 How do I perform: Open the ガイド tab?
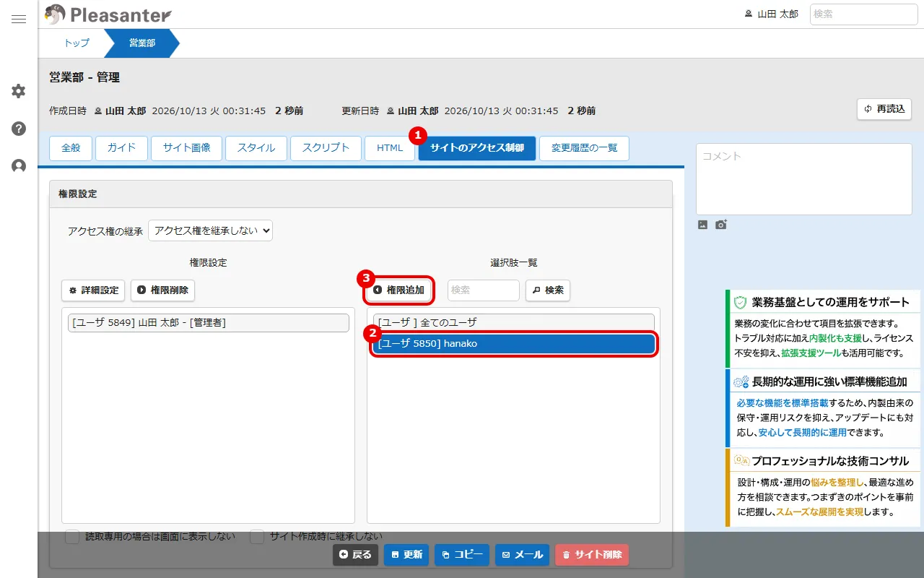(121, 148)
